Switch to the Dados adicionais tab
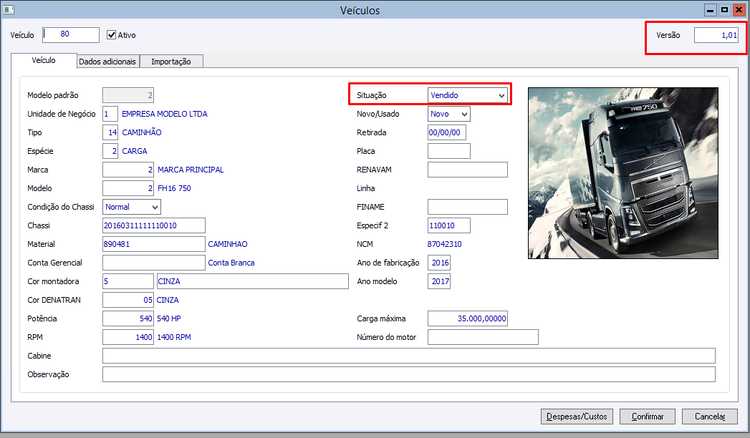The width and height of the screenshot is (750, 438). pyautogui.click(x=108, y=61)
